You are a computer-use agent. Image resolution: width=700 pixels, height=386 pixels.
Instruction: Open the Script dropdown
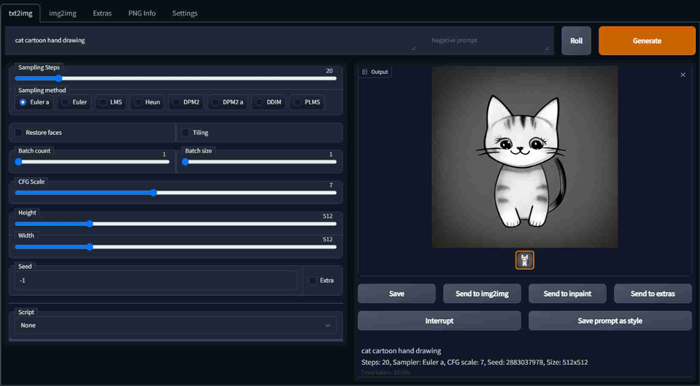coord(175,325)
